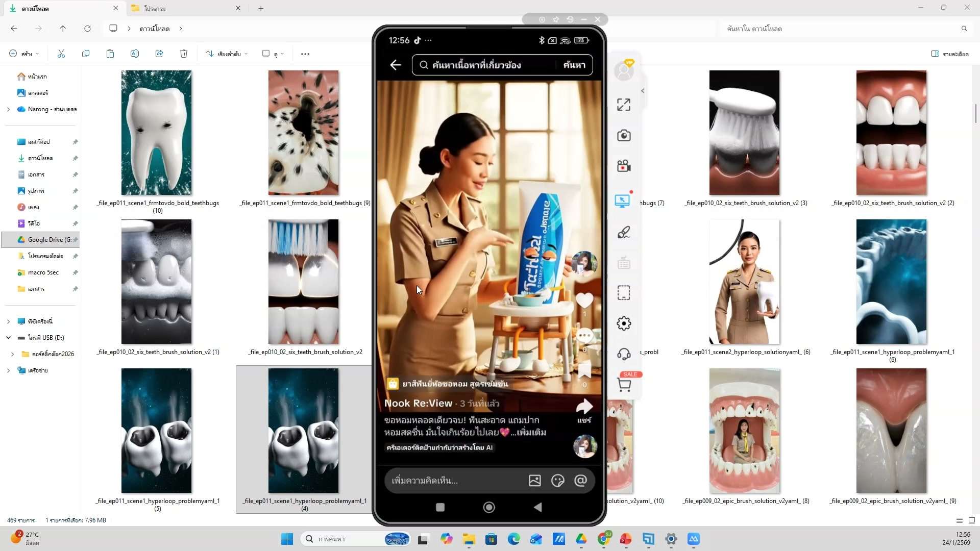This screenshot has height=551, width=980.
Task: Tap the share arrow on video
Action: pos(584,407)
